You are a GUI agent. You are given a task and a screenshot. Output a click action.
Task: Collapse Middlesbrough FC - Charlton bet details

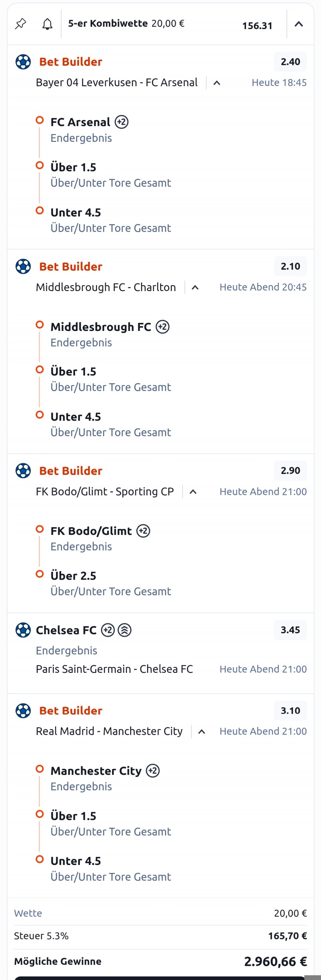click(195, 288)
